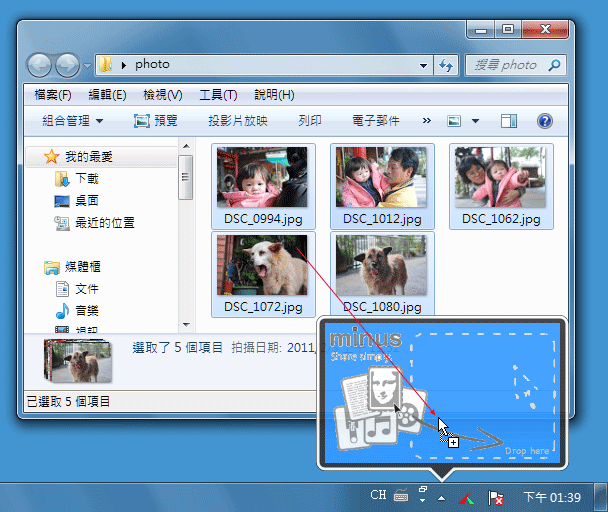
Task: Click the music note icon of 音樂
Action: pos(62,311)
